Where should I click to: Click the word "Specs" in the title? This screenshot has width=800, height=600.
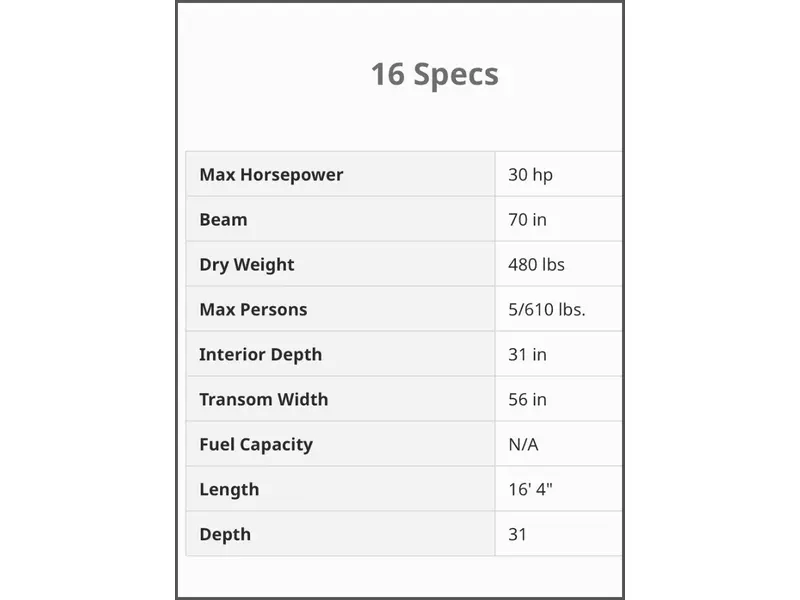click(x=455, y=74)
